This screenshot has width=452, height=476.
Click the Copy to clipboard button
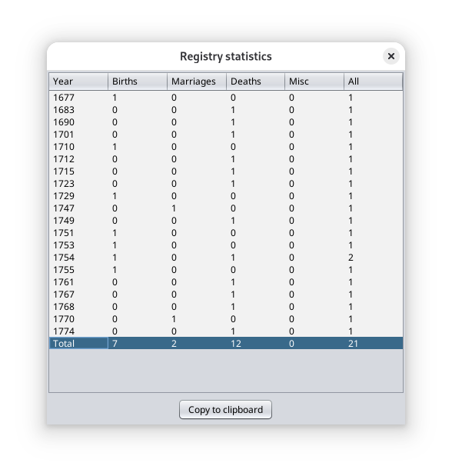point(225,410)
